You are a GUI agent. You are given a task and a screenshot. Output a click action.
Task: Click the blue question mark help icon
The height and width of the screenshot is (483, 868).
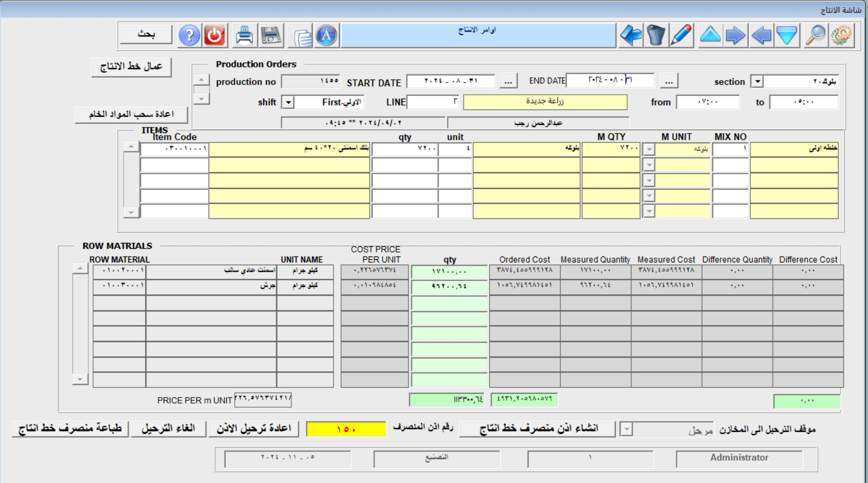coord(189,35)
